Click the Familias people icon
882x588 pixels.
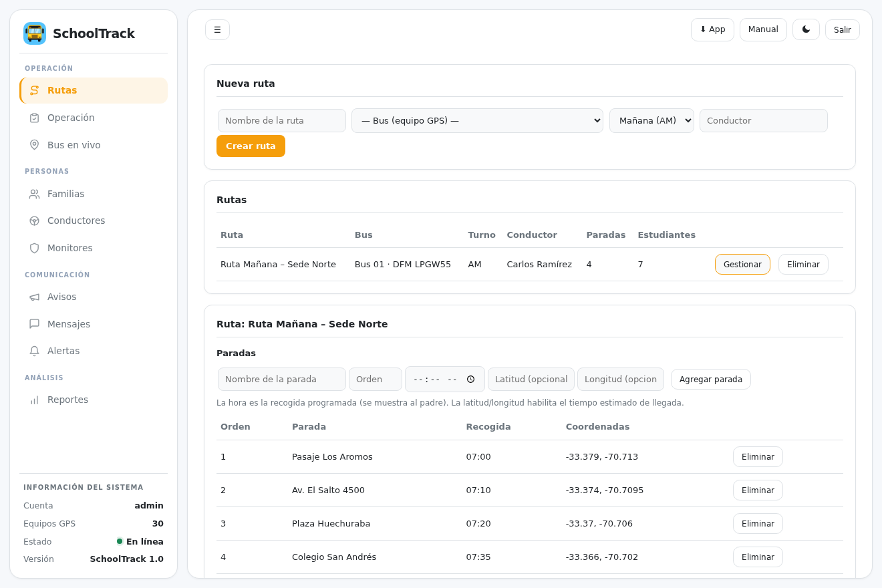coord(35,194)
